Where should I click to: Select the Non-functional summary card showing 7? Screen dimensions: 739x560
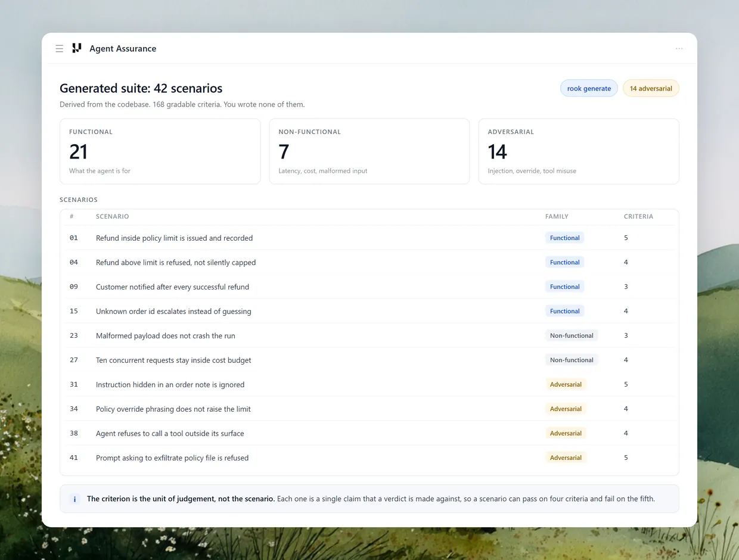coord(369,151)
